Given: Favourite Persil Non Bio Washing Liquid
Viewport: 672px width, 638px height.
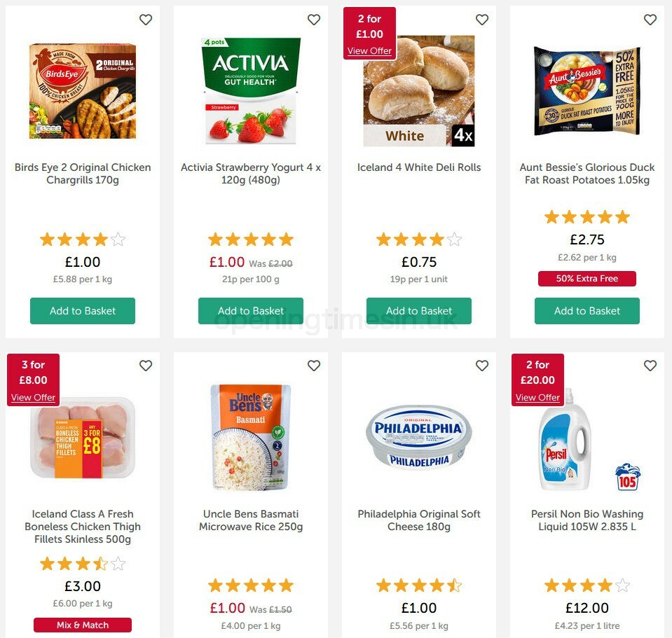Looking at the screenshot, I should (x=650, y=366).
